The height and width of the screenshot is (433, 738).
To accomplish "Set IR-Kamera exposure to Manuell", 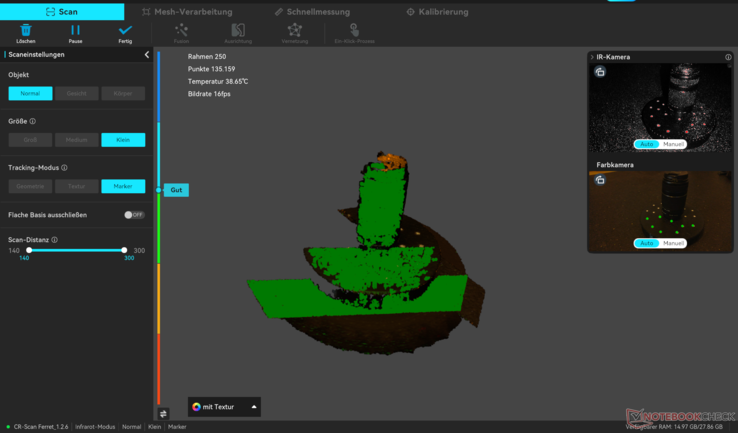I will (673, 144).
